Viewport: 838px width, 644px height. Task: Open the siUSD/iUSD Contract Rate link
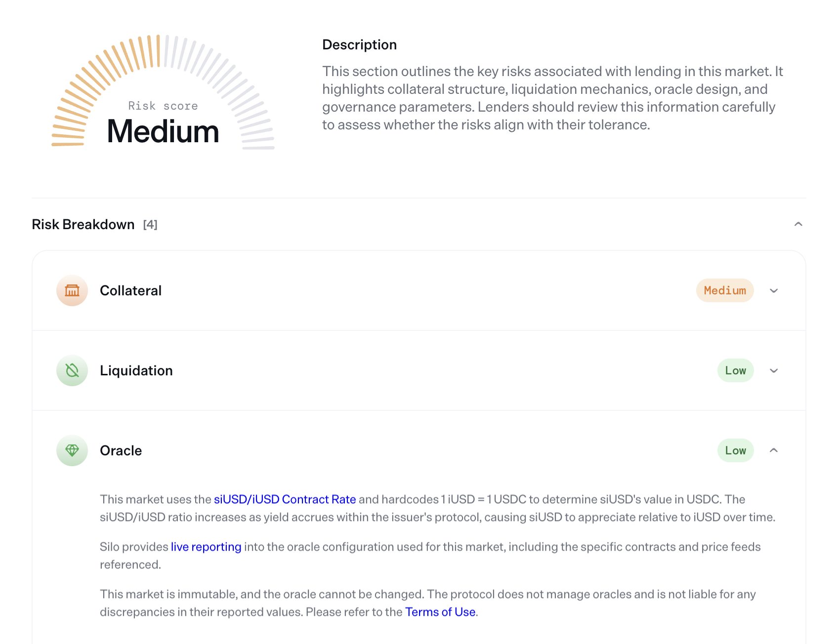point(285,499)
